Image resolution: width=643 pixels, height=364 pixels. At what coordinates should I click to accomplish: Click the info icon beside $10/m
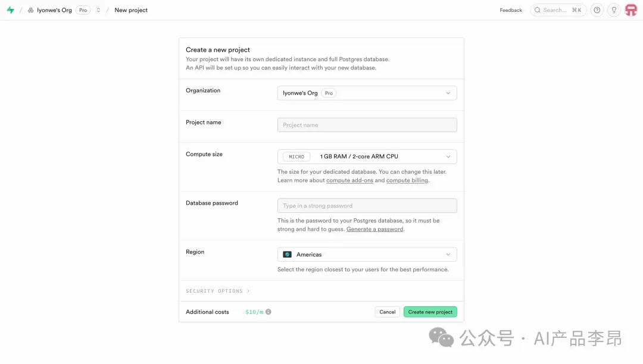269,312
